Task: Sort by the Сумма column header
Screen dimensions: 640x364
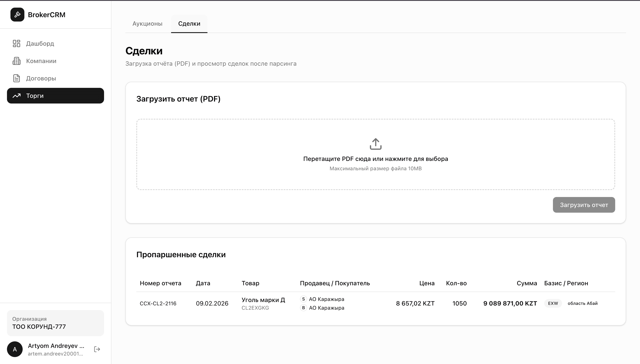Action: tap(527, 283)
